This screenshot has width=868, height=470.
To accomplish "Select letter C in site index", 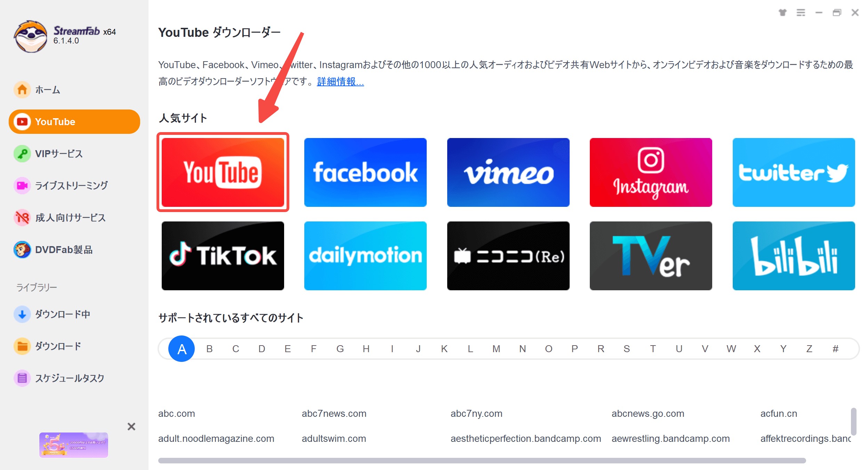I will (235, 349).
